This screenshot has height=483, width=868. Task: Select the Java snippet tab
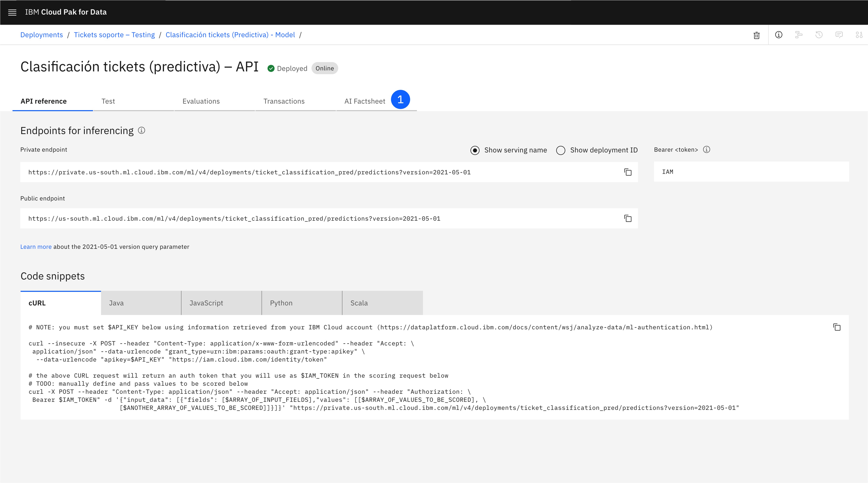141,303
